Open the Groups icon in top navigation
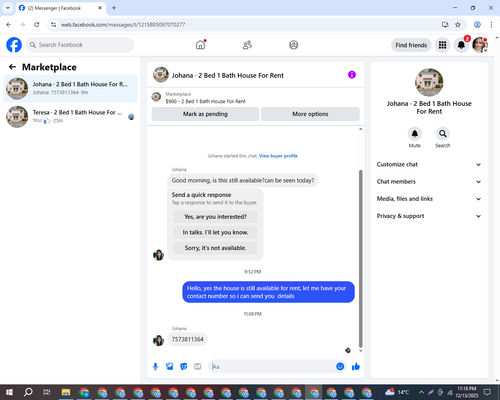This screenshot has width=500, height=400. point(294,45)
